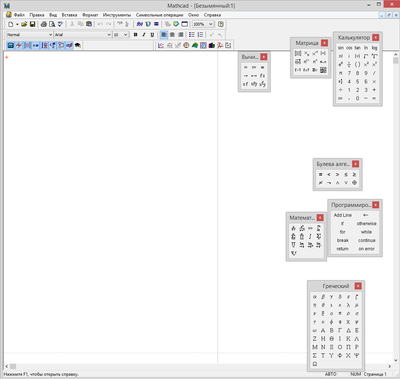Click the insert matrix icon in Матрица panel
400x379 pixels.
pos(298,53)
